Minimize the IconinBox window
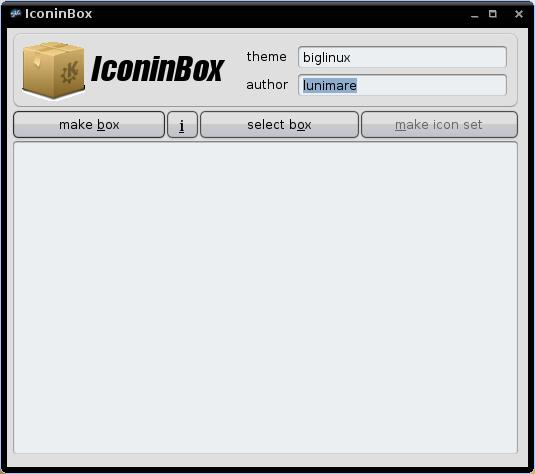This screenshot has width=535, height=474. 475,14
